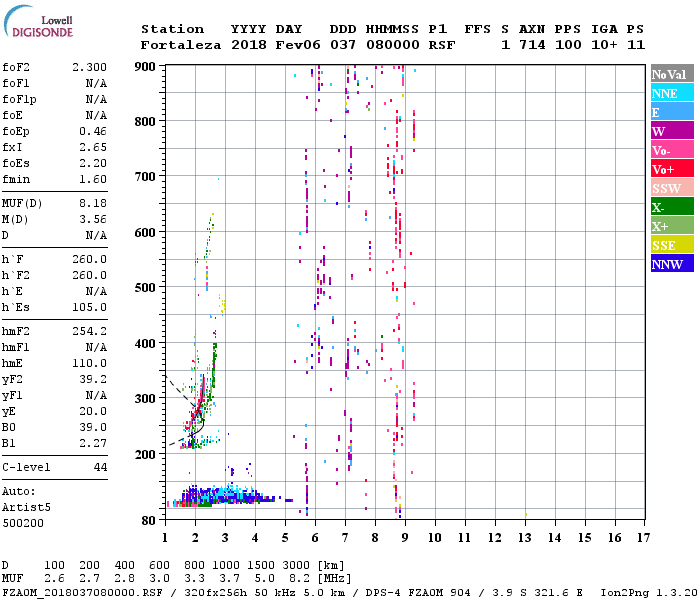Click the hmF2 value 254.2
This screenshot has height=600, width=700.
(89, 332)
